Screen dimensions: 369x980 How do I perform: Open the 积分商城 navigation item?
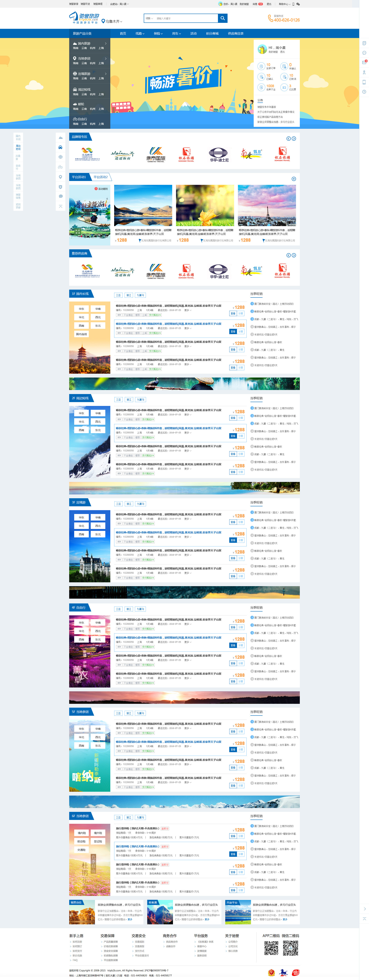pos(212,33)
